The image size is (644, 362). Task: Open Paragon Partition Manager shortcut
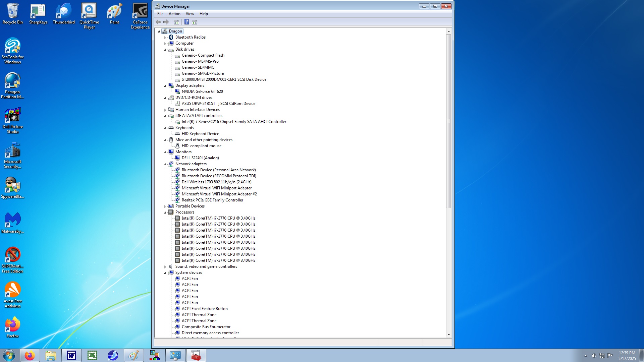click(13, 86)
